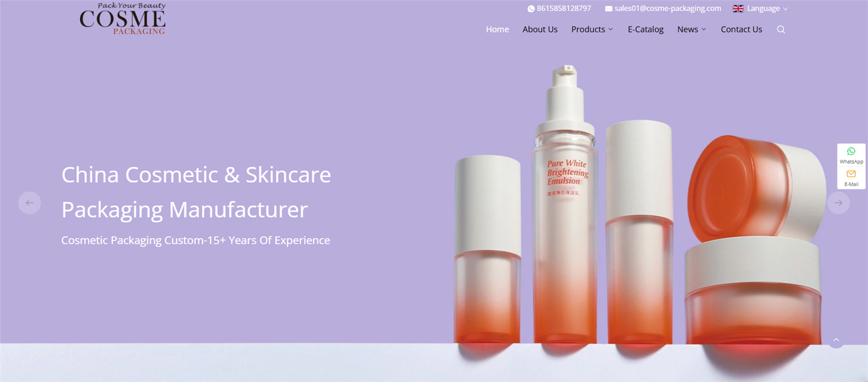868x382 pixels.
Task: Click the envelope icon beside sales email
Action: pos(609,9)
